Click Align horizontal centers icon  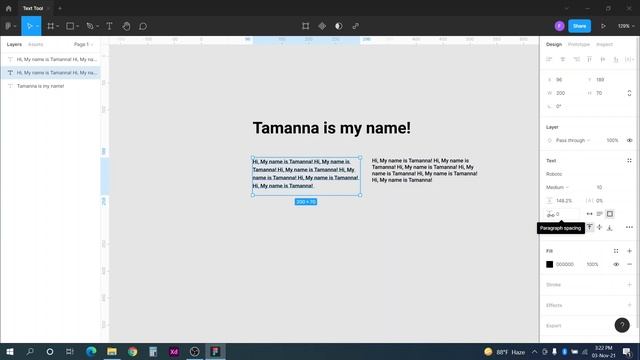pos(562,60)
